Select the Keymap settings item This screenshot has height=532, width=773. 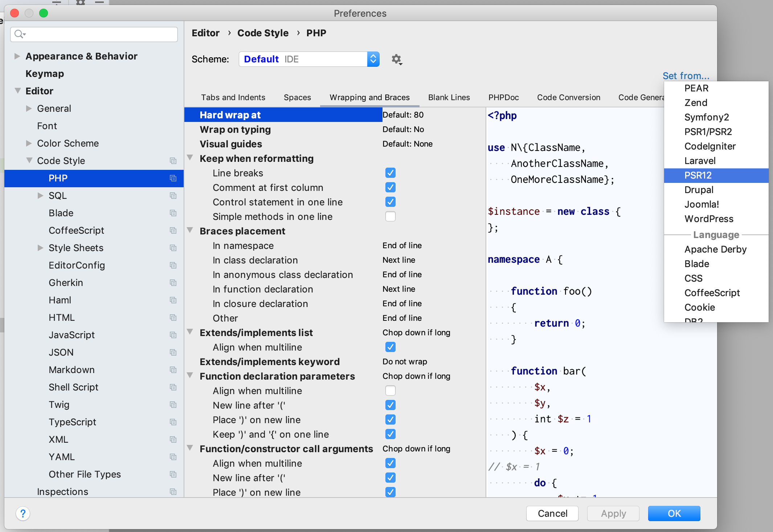[x=45, y=74]
